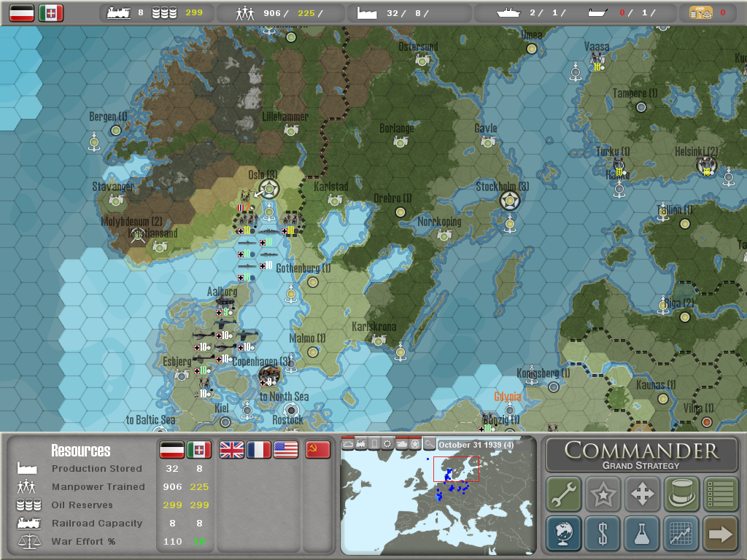Toggle the door-shaped minimap filter

pyautogui.click(x=374, y=444)
